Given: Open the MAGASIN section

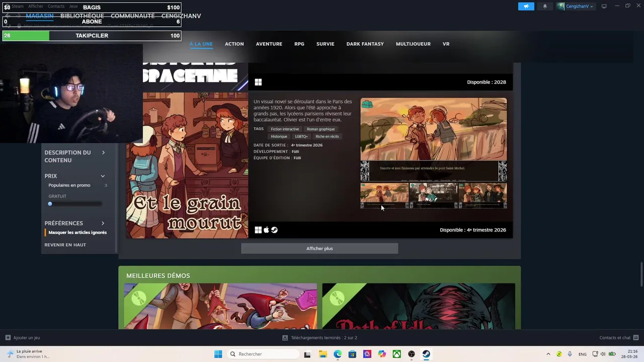Looking at the screenshot, I should click(x=39, y=16).
